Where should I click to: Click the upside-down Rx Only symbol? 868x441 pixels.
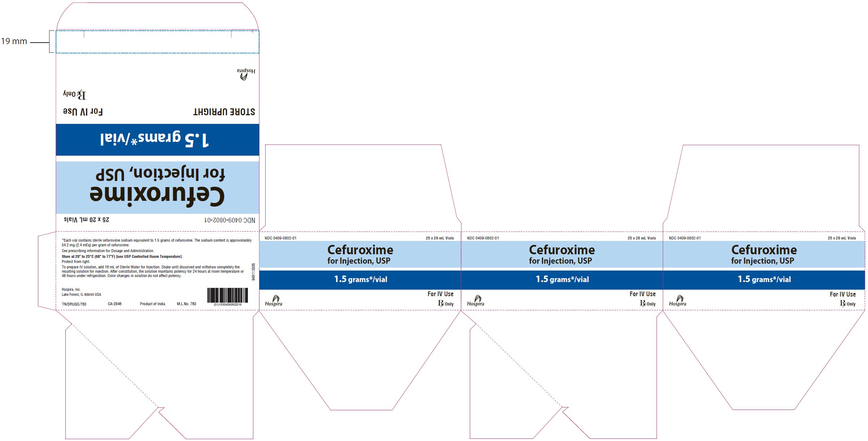75,95
